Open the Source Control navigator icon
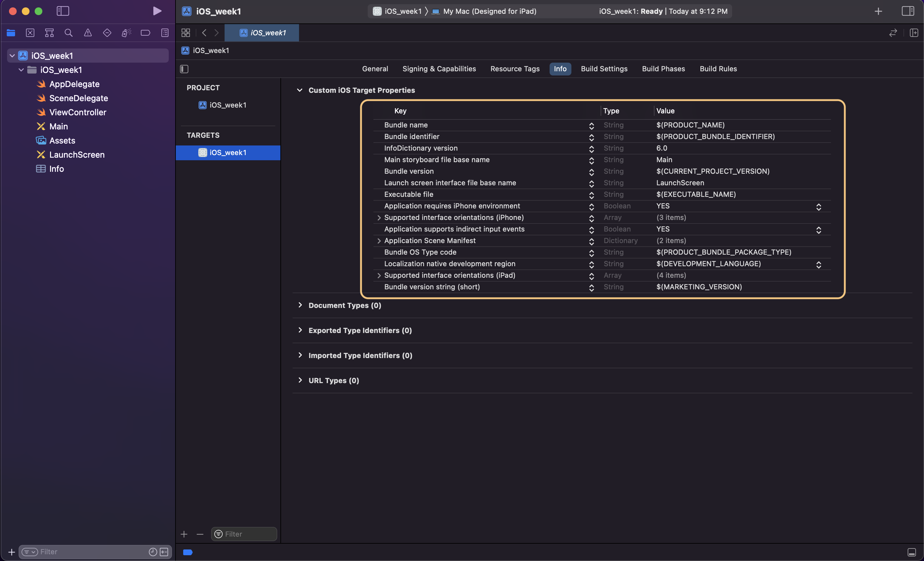Image resolution: width=924 pixels, height=561 pixels. coord(30,33)
